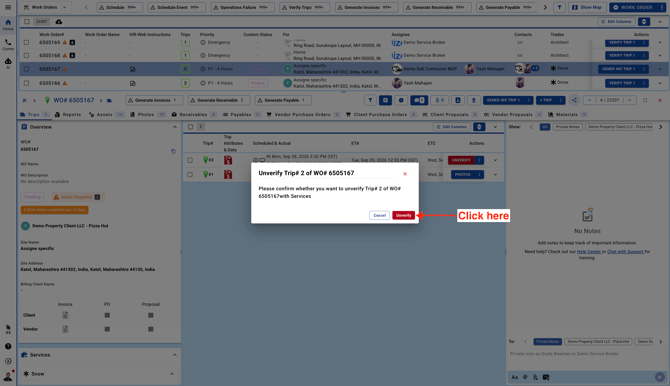Open IVR-Web instructions icon for 6505167
This screenshot has height=386, width=670.
(132, 69)
